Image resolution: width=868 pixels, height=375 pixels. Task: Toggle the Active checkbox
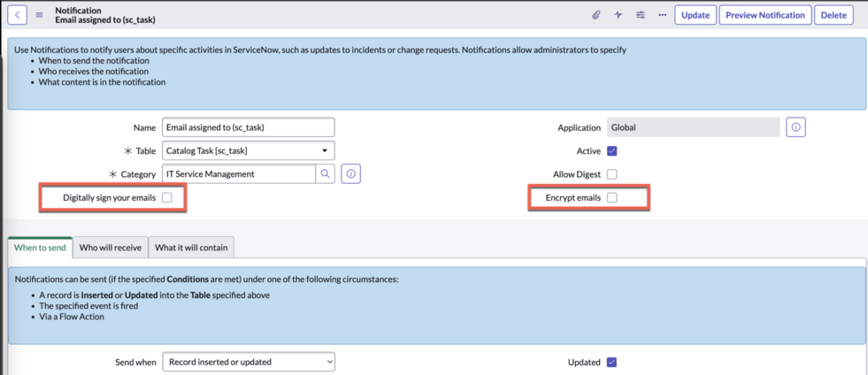[x=611, y=151]
